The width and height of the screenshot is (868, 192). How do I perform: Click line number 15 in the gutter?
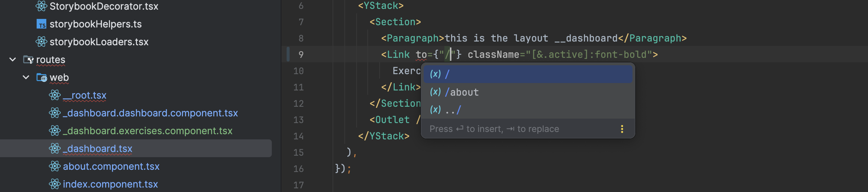pyautogui.click(x=298, y=153)
